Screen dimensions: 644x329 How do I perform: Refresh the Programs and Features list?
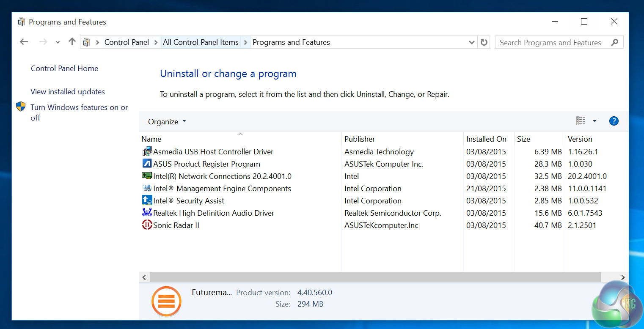click(x=484, y=42)
